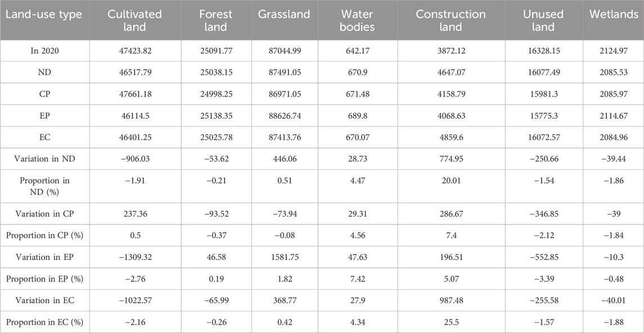644x333 pixels.
Task: Click the Unused land column header
Action: click(x=539, y=20)
